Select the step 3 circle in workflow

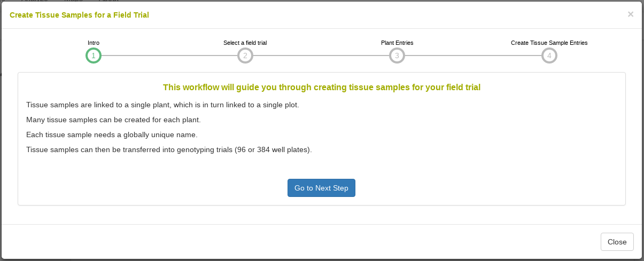point(397,56)
